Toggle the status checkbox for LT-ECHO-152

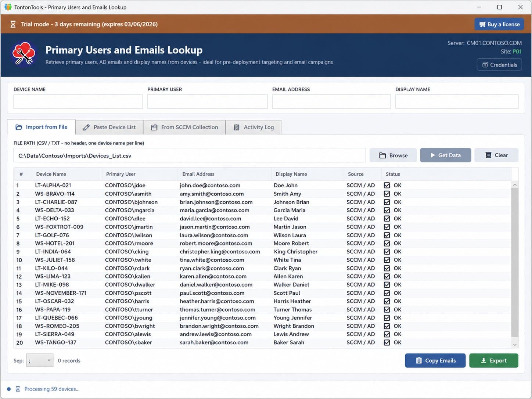[387, 218]
